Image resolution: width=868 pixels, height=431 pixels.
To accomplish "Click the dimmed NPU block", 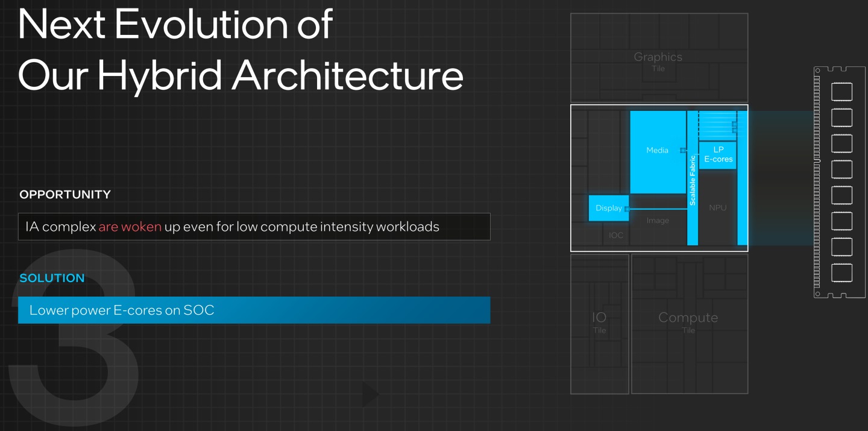I will point(717,208).
